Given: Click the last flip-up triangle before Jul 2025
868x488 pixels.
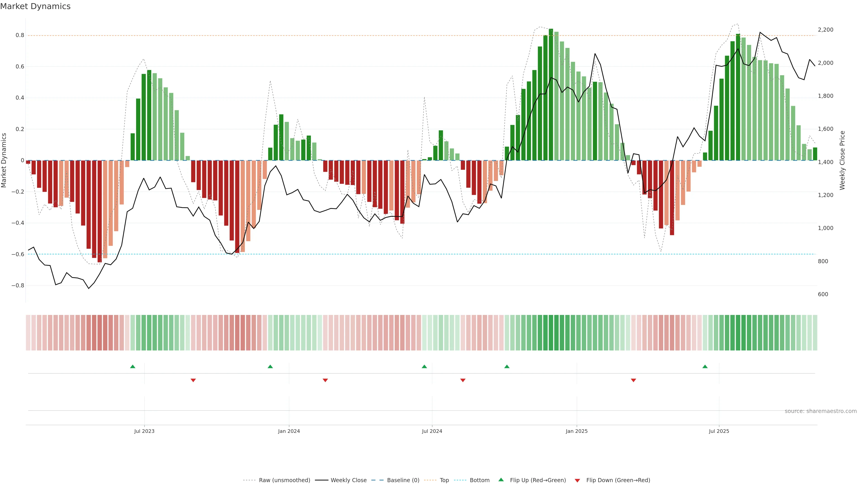Looking at the screenshot, I should (x=705, y=366).
